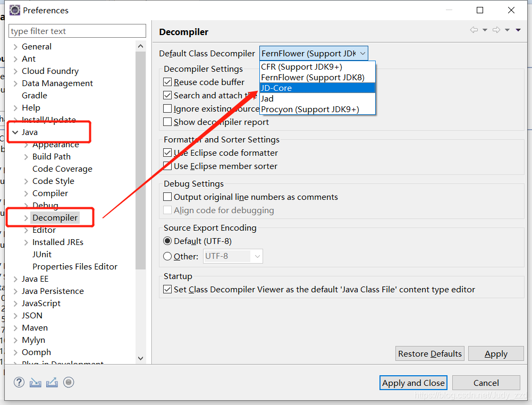Click the Preferences window icon
The width and height of the screenshot is (532, 405).
[14, 10]
